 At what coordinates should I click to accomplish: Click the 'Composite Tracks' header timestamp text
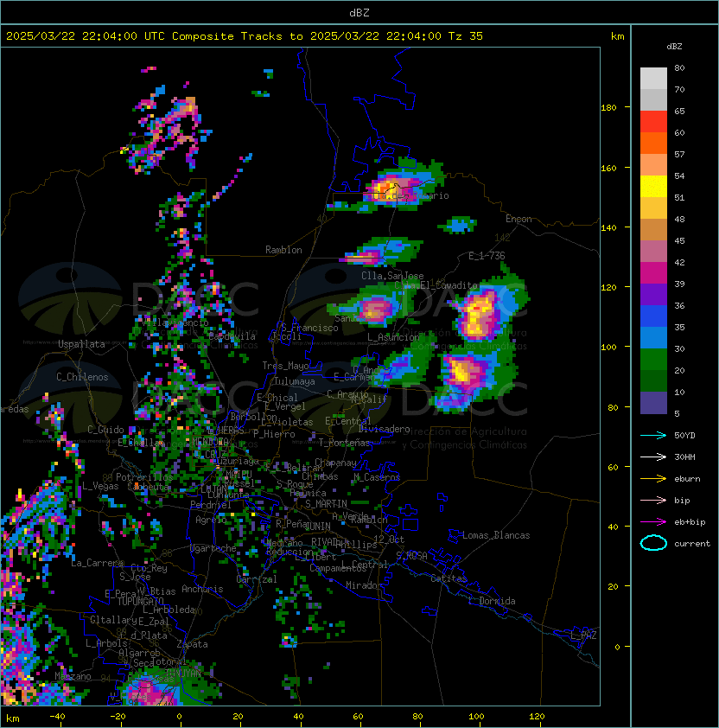click(245, 36)
